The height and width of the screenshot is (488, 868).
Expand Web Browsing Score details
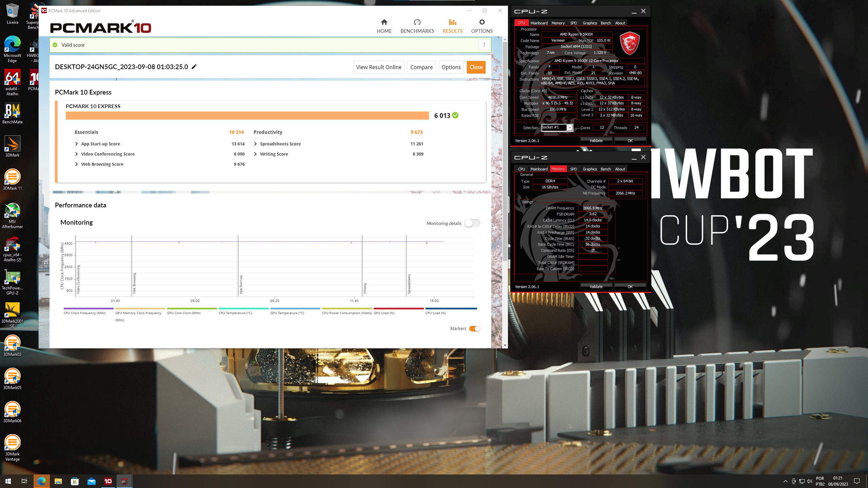click(76, 164)
